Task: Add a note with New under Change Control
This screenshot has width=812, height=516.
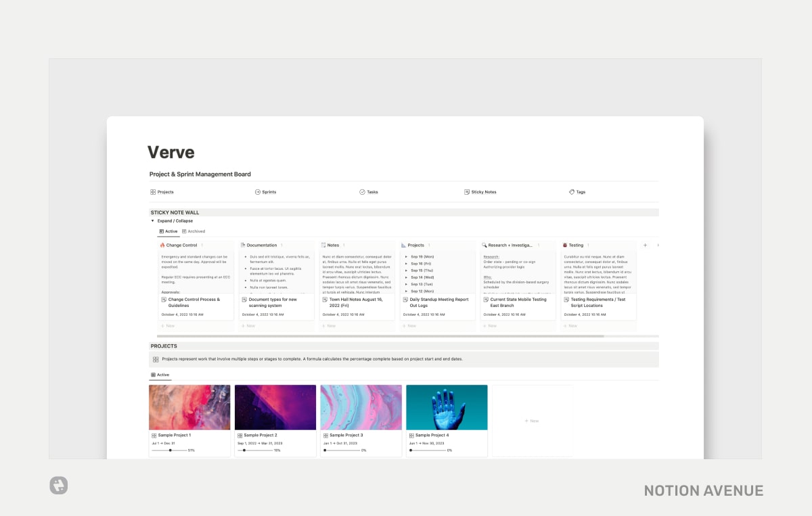Action: pyautogui.click(x=165, y=326)
